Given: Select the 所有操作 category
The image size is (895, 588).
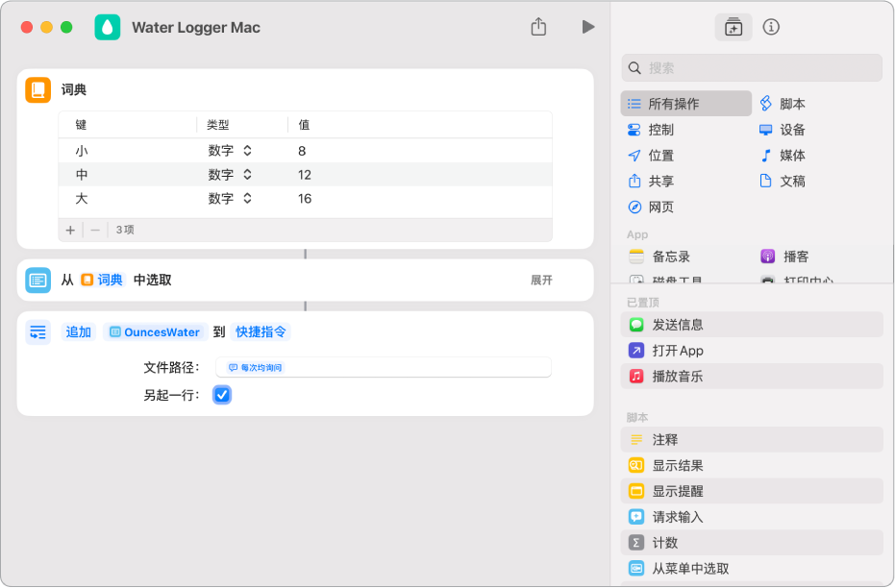Looking at the screenshot, I should (686, 104).
